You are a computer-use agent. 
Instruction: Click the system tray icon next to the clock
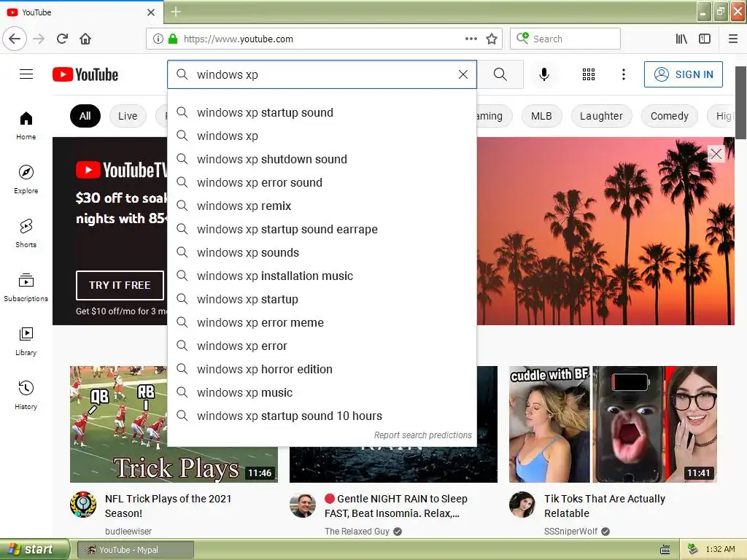pos(693,550)
